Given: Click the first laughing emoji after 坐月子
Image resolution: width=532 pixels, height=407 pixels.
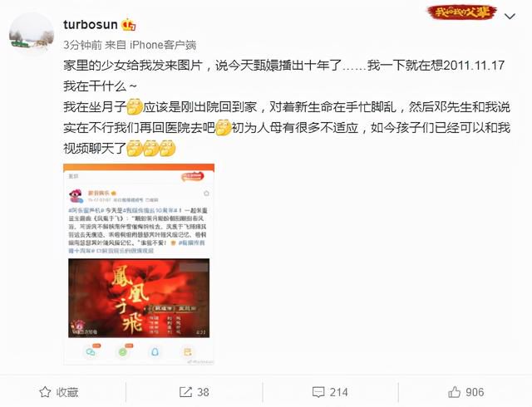Looking at the screenshot, I should click(135, 107).
